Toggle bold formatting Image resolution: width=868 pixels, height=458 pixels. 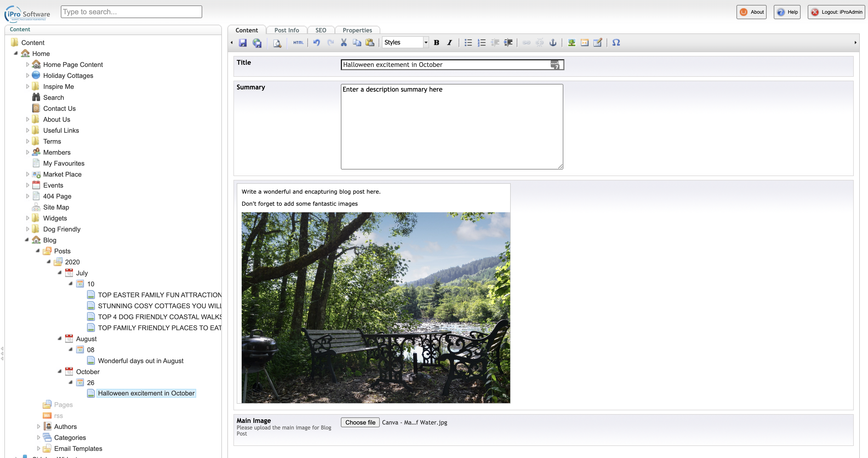pyautogui.click(x=436, y=43)
